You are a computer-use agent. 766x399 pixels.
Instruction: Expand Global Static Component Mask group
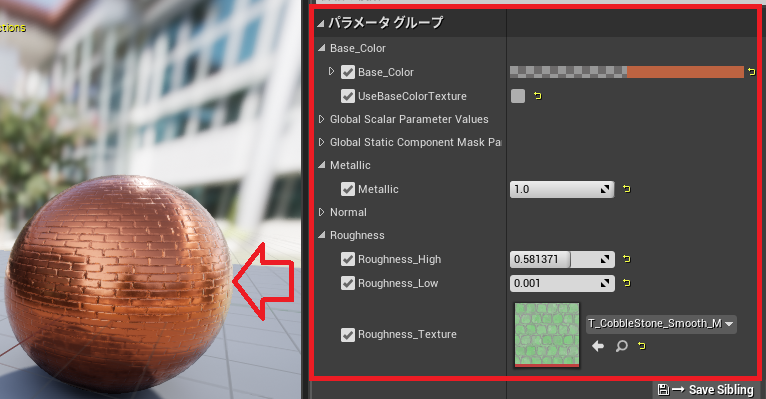coord(321,142)
